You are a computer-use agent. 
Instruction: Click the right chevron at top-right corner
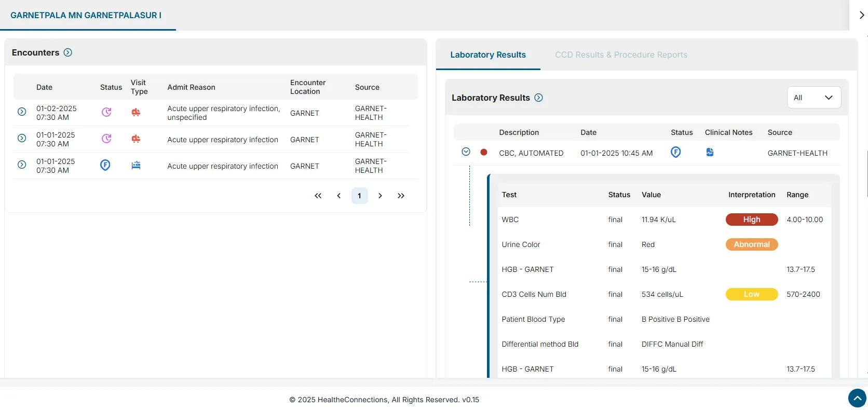click(861, 15)
